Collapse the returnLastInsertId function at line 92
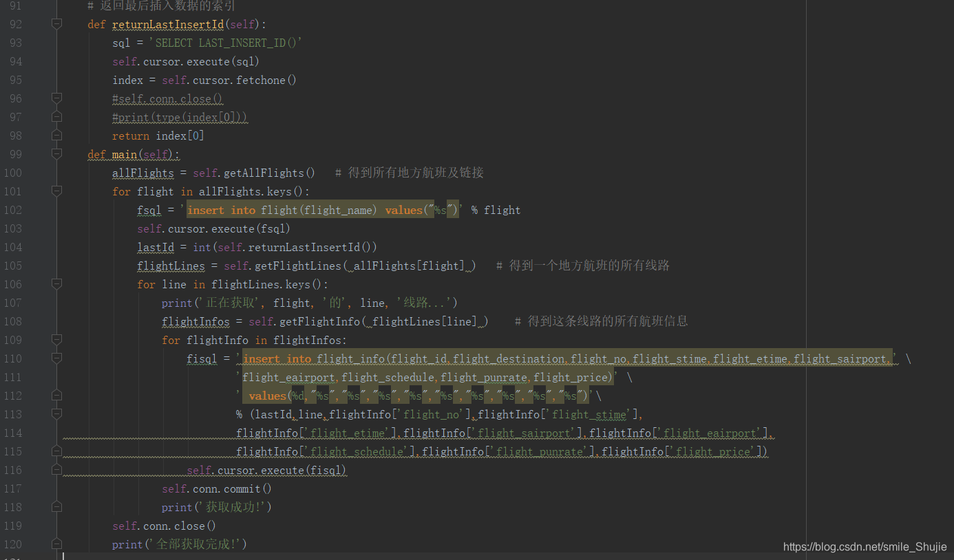The width and height of the screenshot is (954, 560). click(56, 24)
